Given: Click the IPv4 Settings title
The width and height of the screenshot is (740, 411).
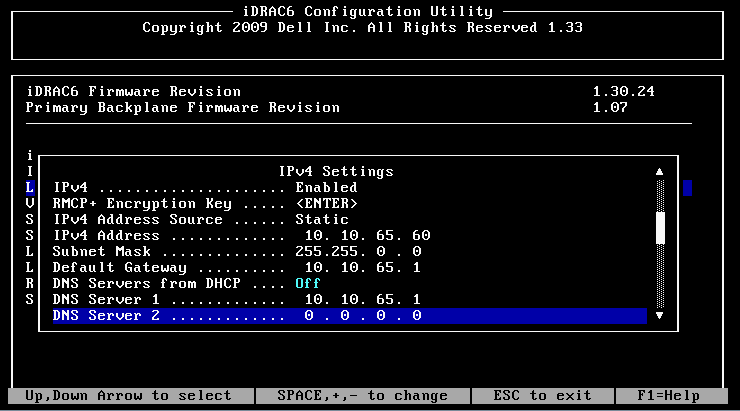Looking at the screenshot, I should pos(336,171).
